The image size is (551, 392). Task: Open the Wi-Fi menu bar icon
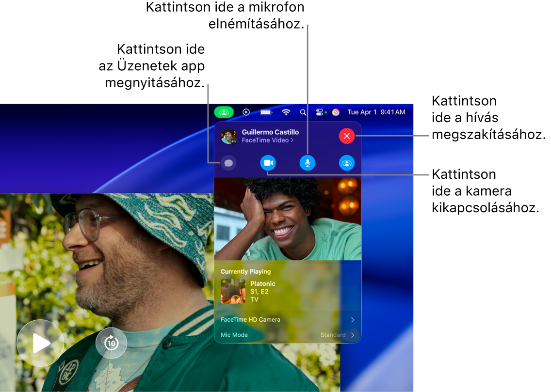click(286, 112)
